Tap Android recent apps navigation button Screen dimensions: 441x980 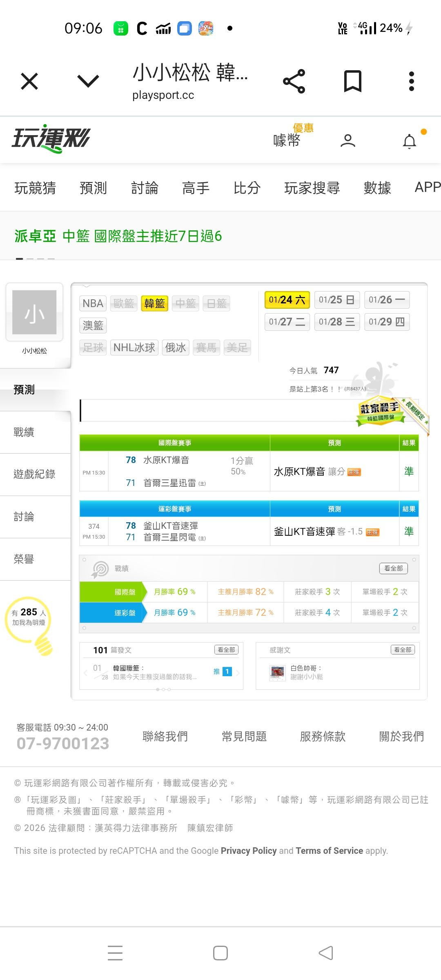(115, 953)
